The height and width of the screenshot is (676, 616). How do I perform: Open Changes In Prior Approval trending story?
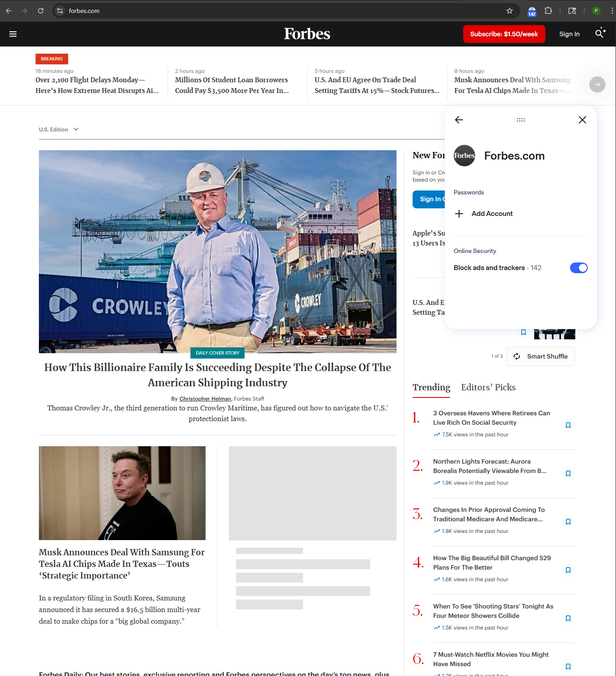[489, 514]
